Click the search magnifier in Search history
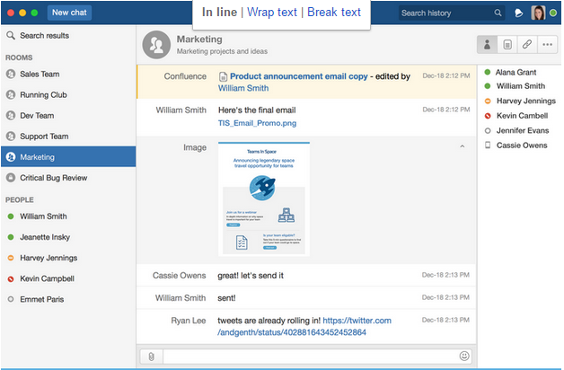Viewport: 564px width, 370px height. pyautogui.click(x=498, y=13)
